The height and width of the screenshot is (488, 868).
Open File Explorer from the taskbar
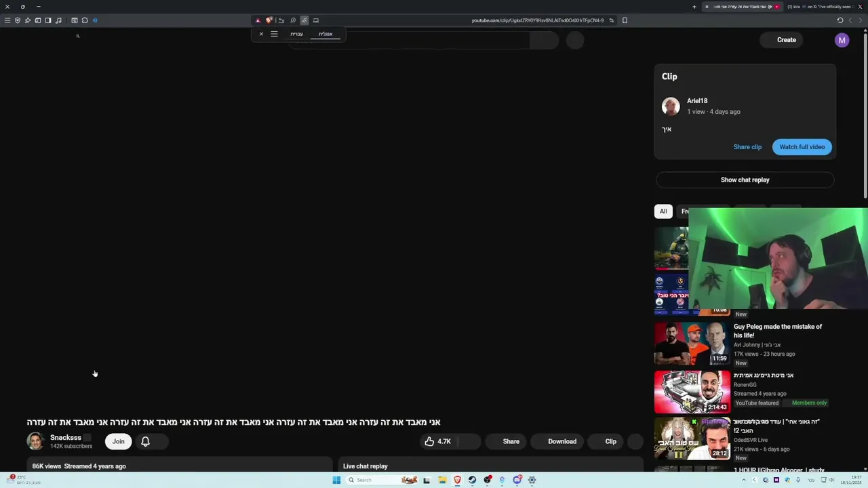click(x=441, y=480)
